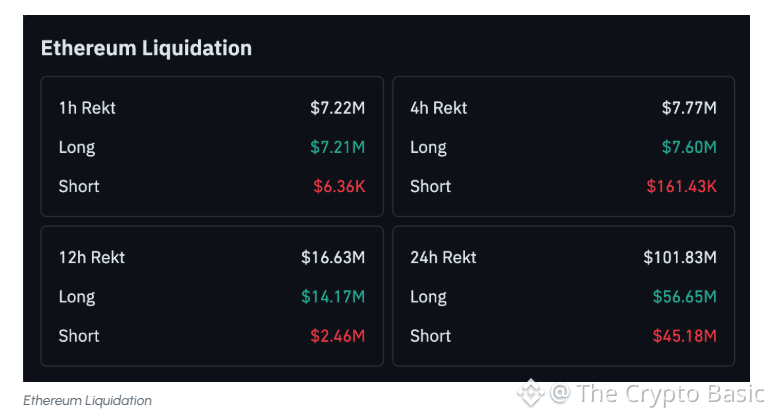The image size is (772, 418).
Task: Click the Binance logo watermark icon
Action: (529, 394)
